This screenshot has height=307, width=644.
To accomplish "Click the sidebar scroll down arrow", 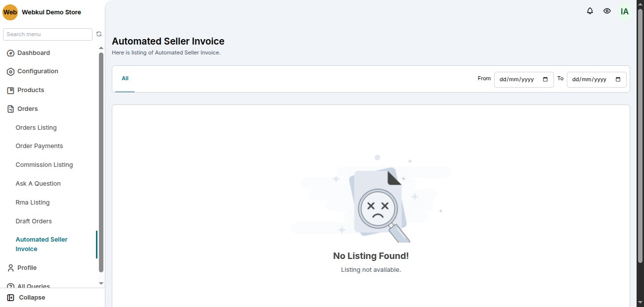I will [x=101, y=283].
